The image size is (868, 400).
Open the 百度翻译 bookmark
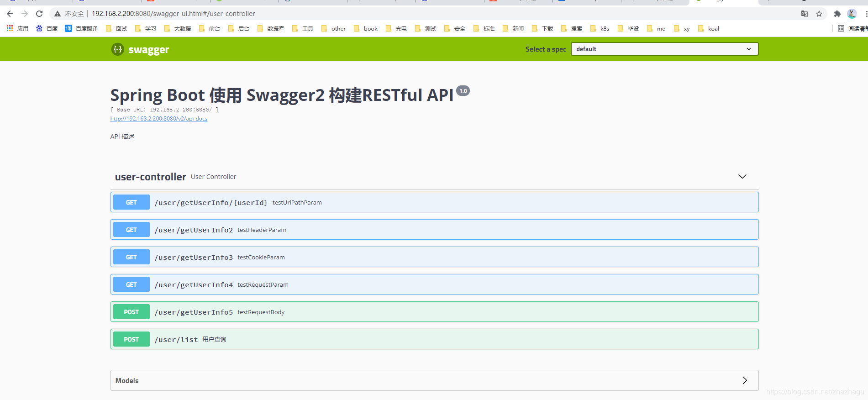coord(81,28)
